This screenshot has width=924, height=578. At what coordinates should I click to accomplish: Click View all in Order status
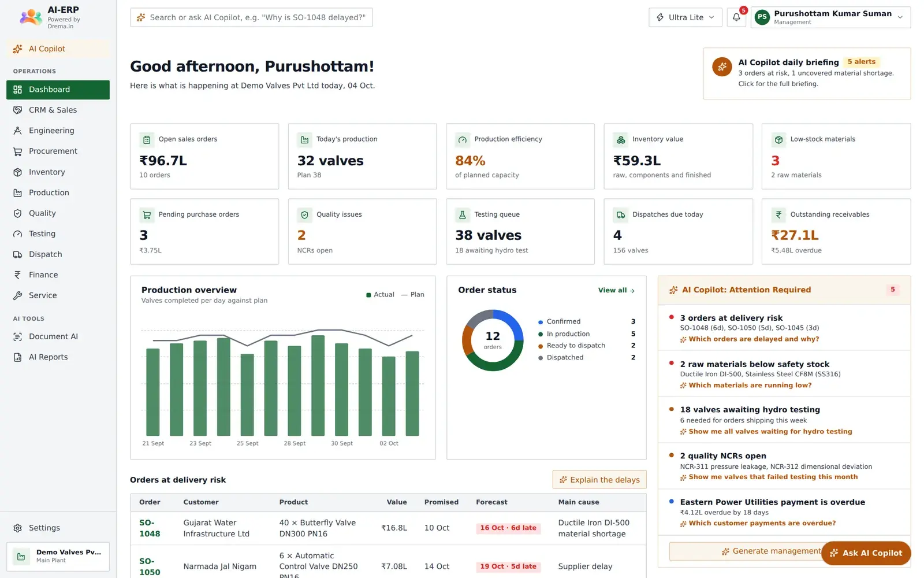point(616,290)
